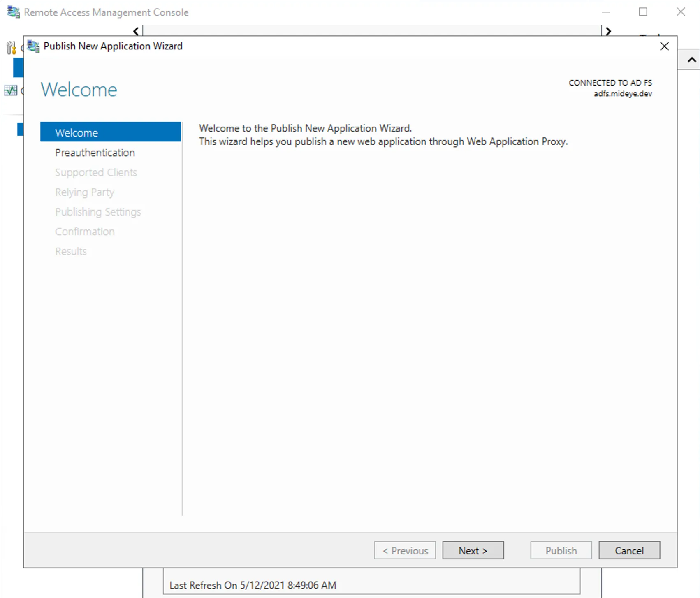Screen dimensions: 700x598
Task: Select the monitoring chart icon in left pane
Action: [x=11, y=90]
